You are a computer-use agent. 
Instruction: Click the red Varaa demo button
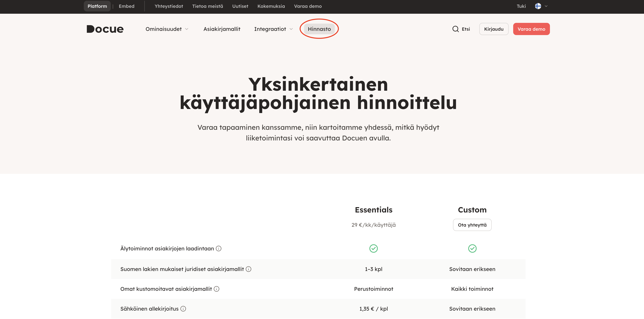click(x=531, y=29)
